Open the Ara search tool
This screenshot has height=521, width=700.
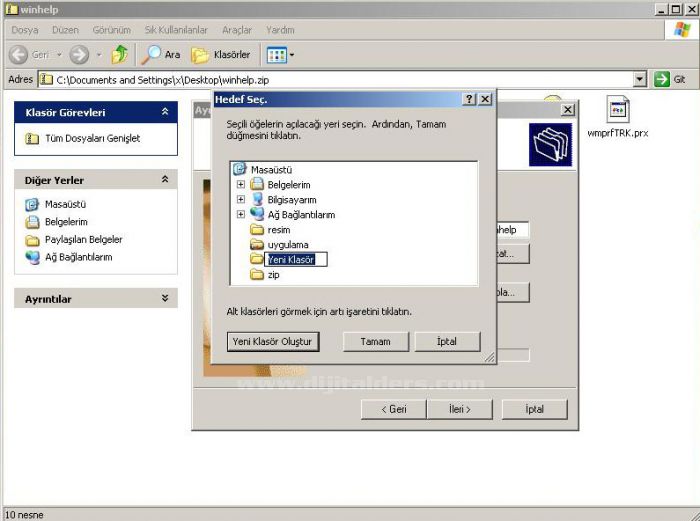[162, 54]
